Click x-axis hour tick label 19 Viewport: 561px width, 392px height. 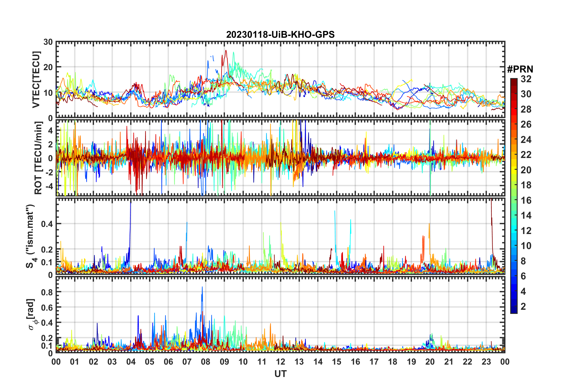coord(411,362)
